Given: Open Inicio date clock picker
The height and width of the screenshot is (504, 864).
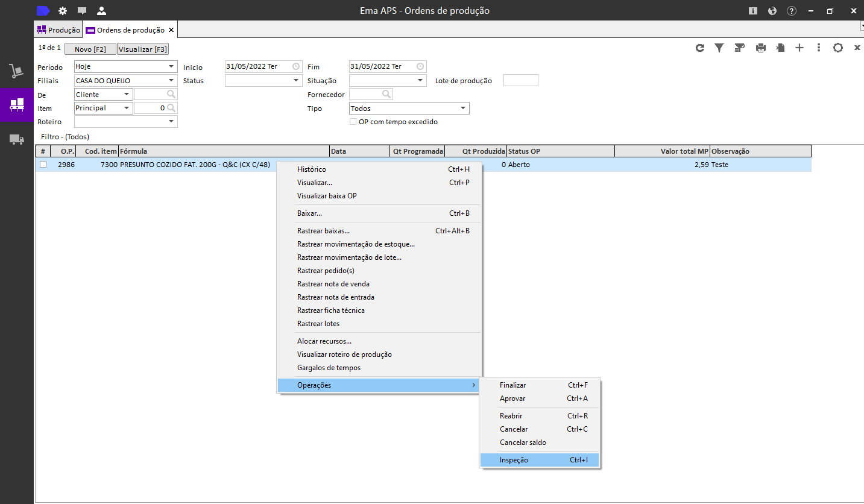Looking at the screenshot, I should [x=296, y=66].
